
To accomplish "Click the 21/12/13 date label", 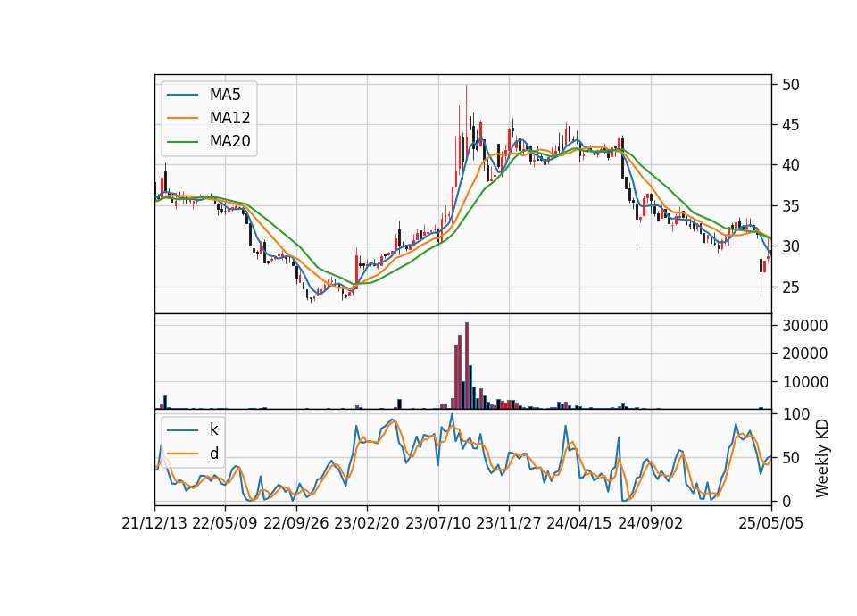I will coord(154,524).
